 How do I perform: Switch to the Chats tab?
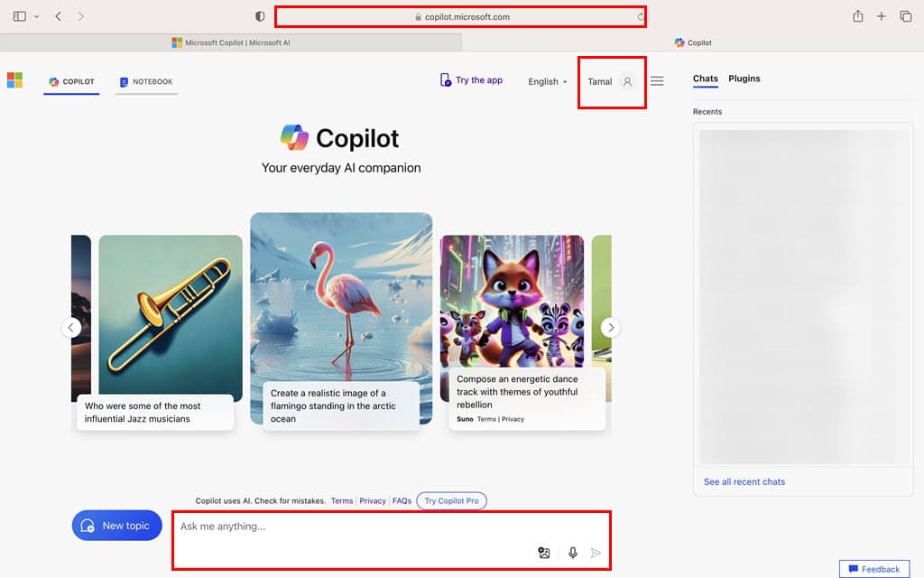point(706,79)
